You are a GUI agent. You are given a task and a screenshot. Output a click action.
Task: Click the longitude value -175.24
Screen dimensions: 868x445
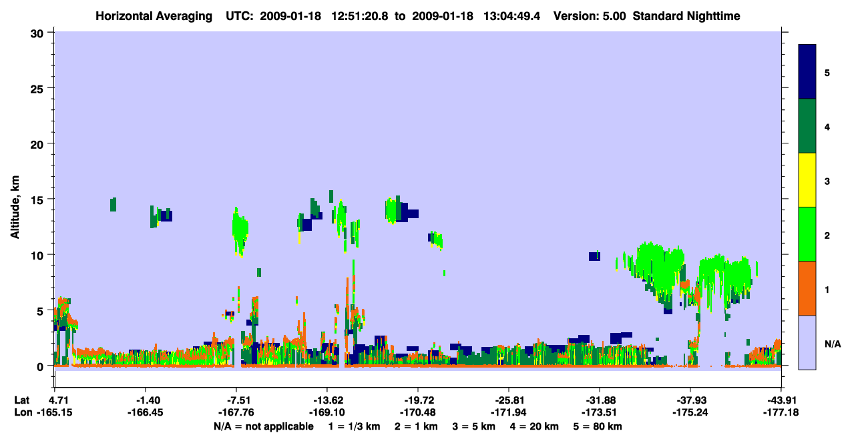coord(690,413)
